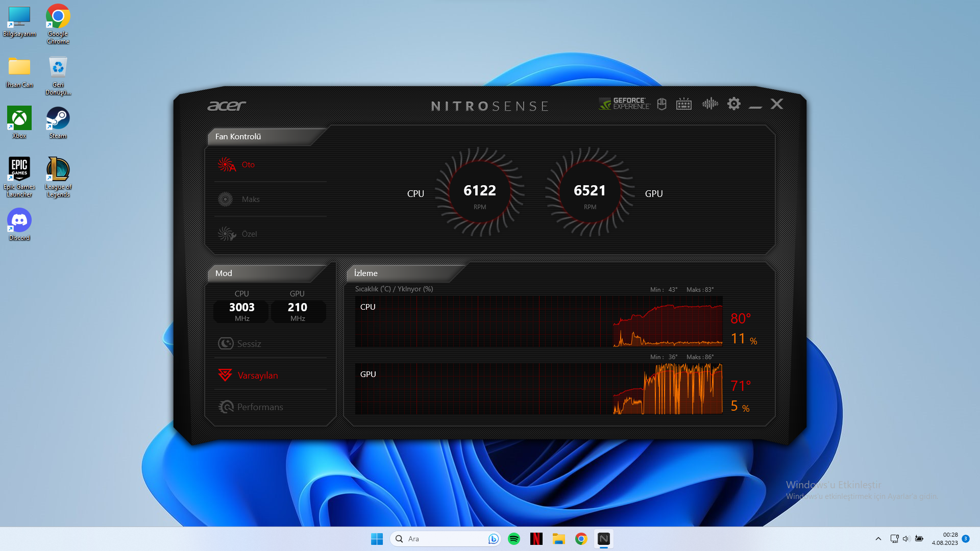Open GeForce Experience from NitroSense header
Image resolution: width=980 pixels, height=551 pixels.
(624, 104)
